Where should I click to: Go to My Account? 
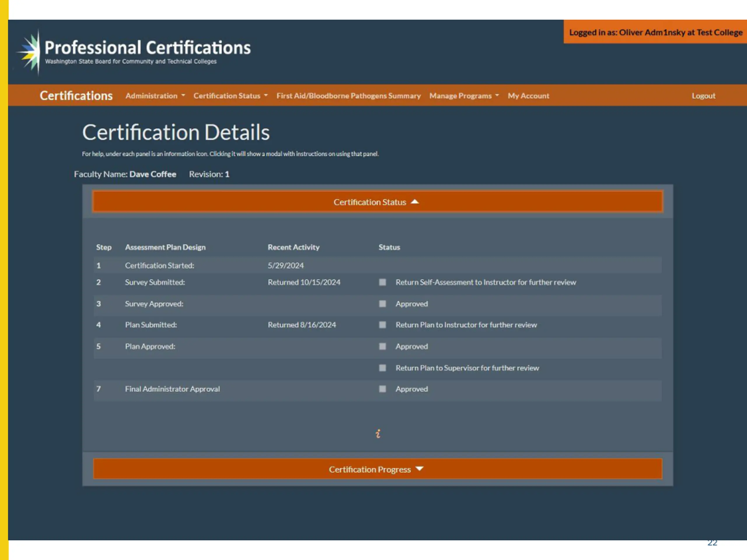point(528,96)
